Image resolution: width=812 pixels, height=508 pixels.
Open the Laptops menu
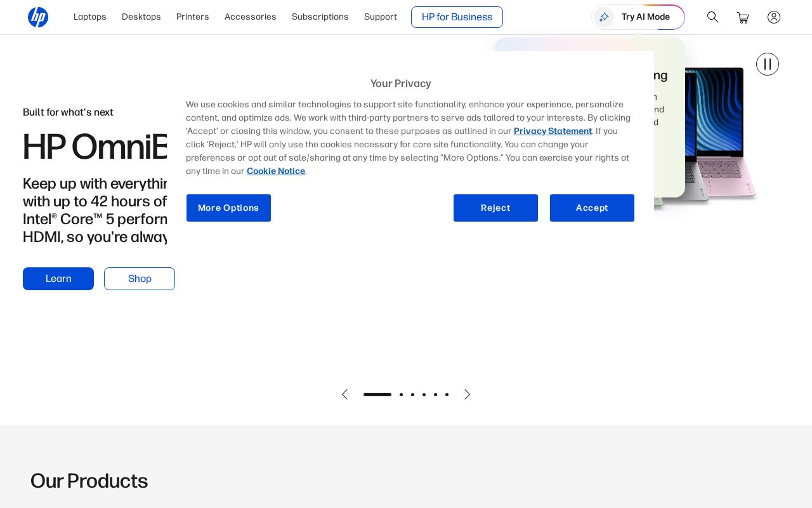tap(90, 17)
